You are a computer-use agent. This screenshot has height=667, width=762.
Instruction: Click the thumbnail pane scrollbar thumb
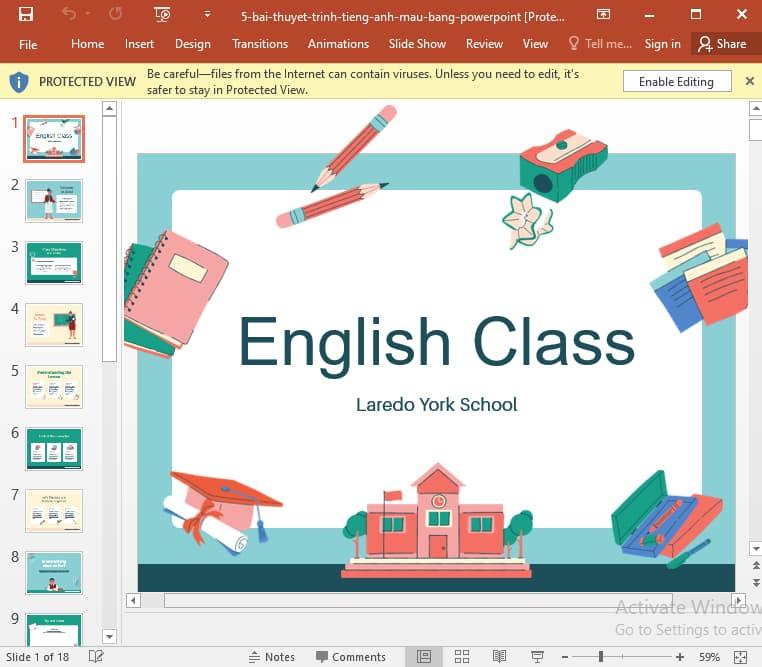tap(110, 239)
